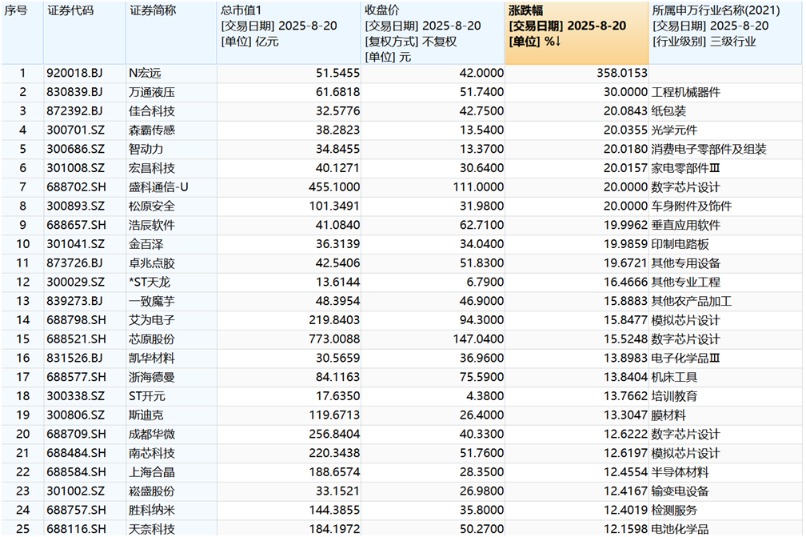806x537 pixels.
Task: Select stock name 成都华微
Action: coord(152,434)
